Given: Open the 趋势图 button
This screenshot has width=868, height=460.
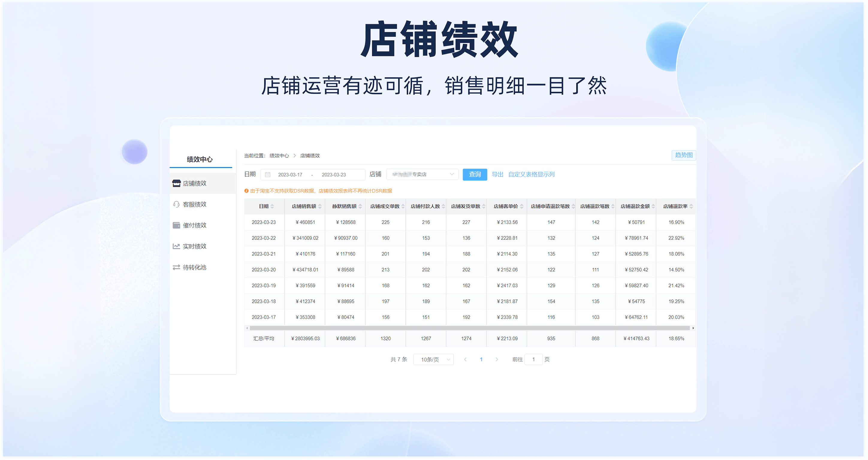Looking at the screenshot, I should pyautogui.click(x=683, y=155).
